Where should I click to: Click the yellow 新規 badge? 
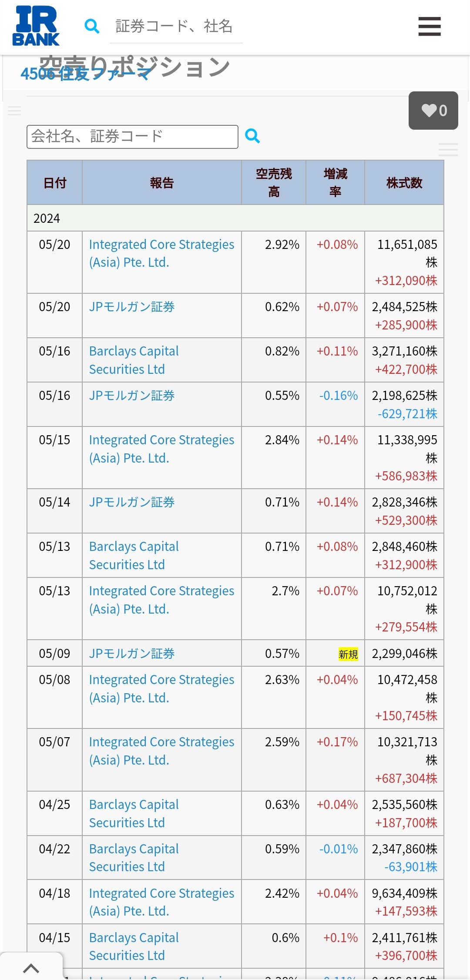pyautogui.click(x=348, y=654)
